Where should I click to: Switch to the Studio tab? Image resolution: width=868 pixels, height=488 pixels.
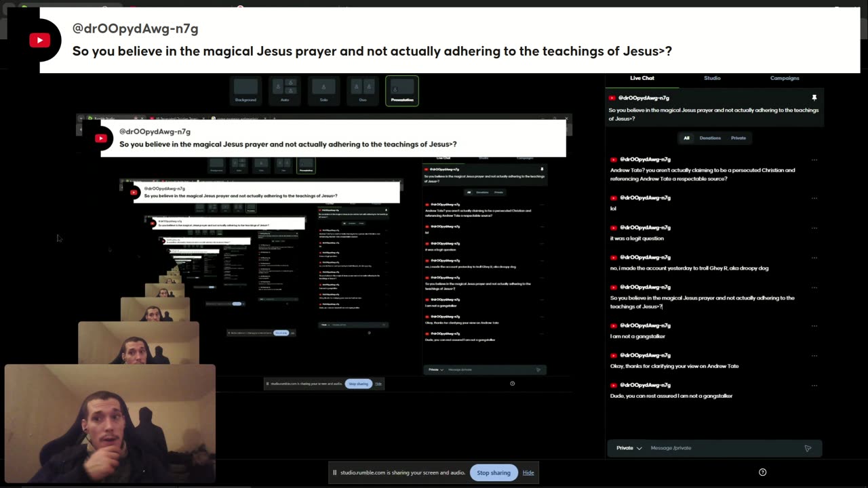point(712,78)
